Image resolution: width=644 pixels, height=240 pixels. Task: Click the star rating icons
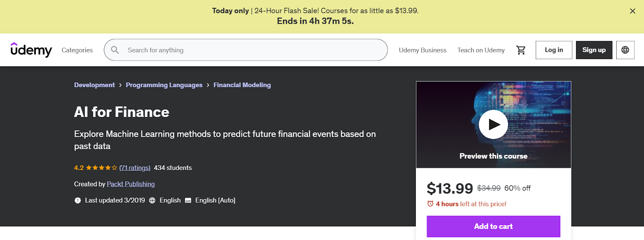coord(101,168)
